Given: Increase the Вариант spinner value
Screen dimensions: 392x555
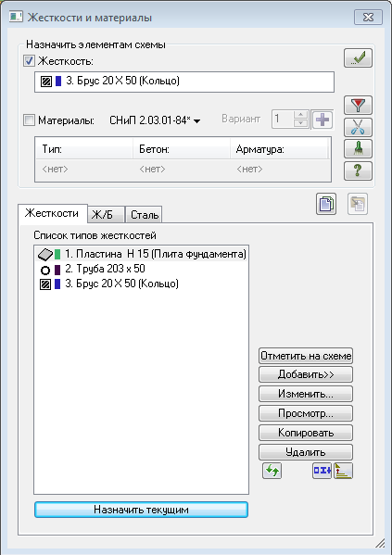Looking at the screenshot, I should point(300,115).
